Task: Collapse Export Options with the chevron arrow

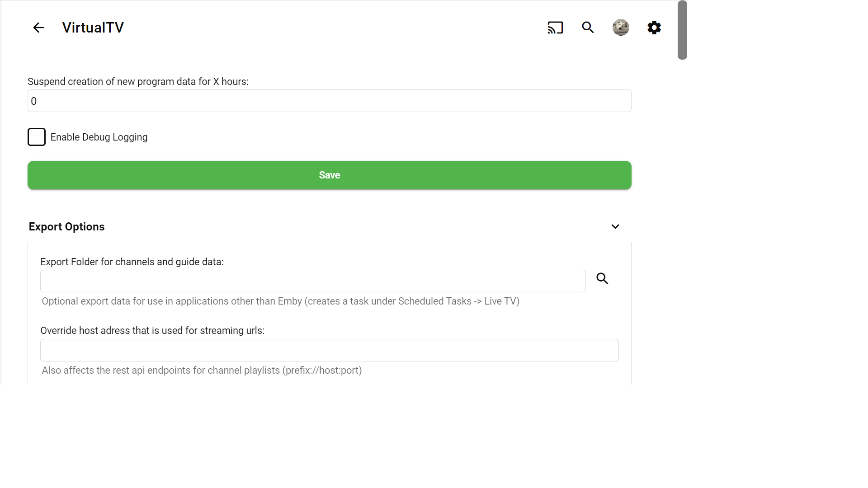Action: coord(615,226)
